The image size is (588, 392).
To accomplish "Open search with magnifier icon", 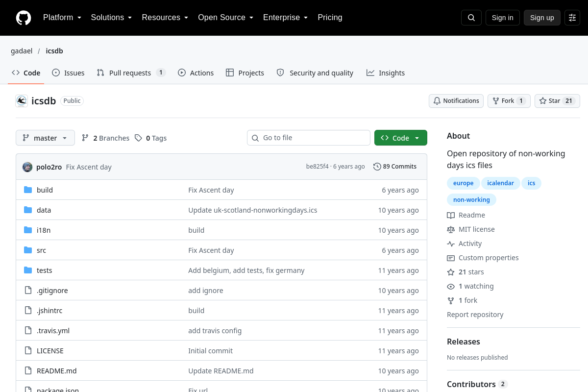I will coord(471,18).
